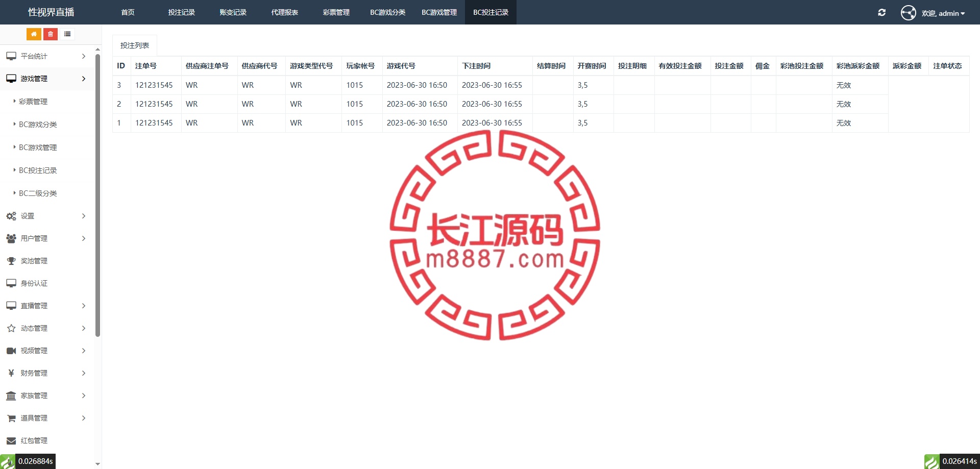Click the 下注时间 column header
The image size is (980, 469).
(x=476, y=66)
